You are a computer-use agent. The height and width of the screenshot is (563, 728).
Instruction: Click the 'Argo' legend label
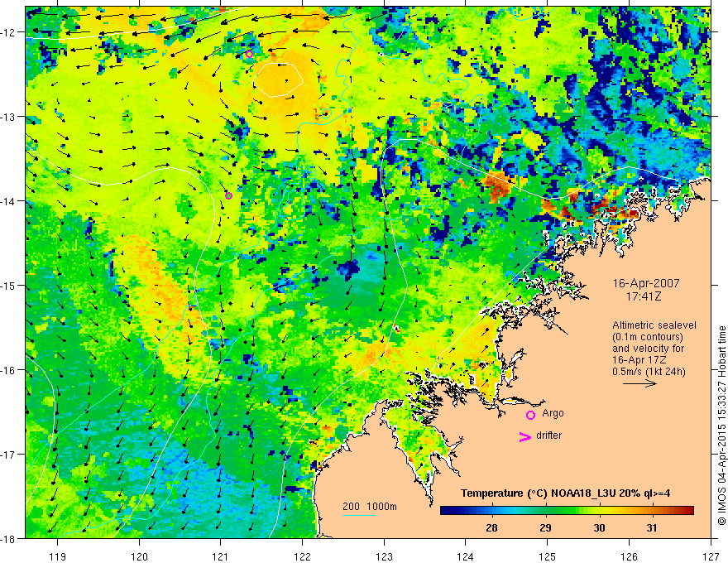(x=553, y=413)
